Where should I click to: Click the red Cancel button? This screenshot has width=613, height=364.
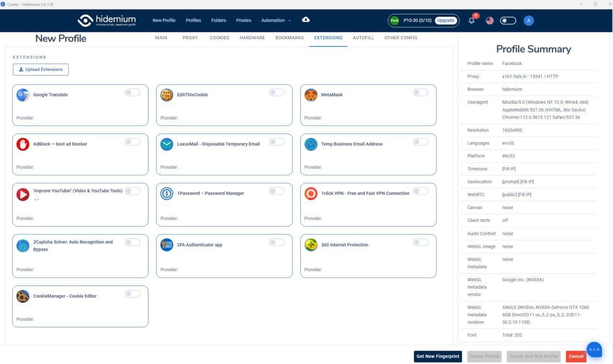coord(576,356)
